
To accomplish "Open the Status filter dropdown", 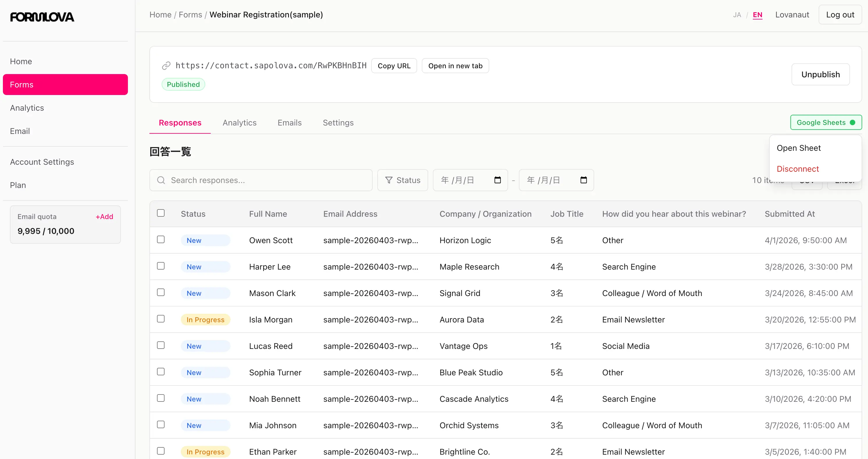I will coord(403,180).
